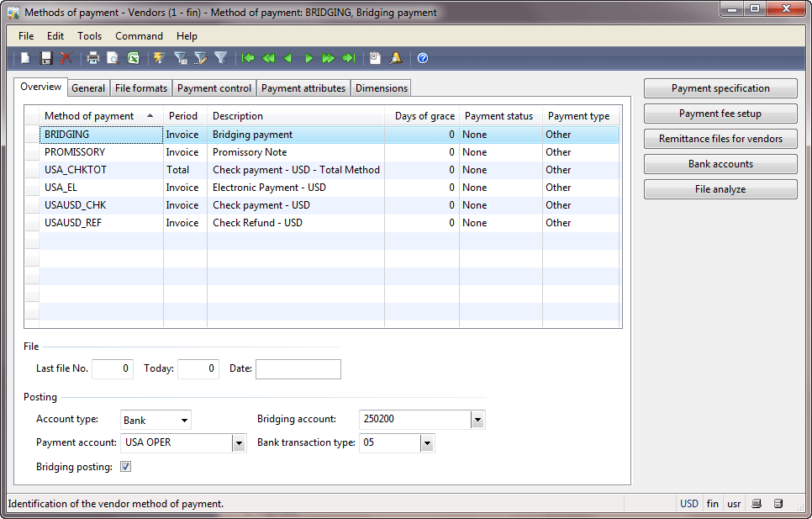Screen dimensions: 812x519
Task: Open the alerts bell icon
Action: click(395, 58)
